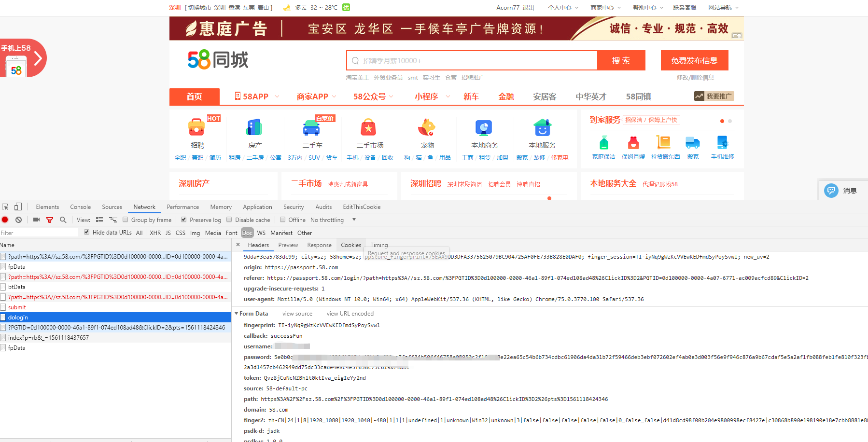The height and width of the screenshot is (442, 868).
Task: Switch to the Console DevTools tab
Action: pos(80,207)
